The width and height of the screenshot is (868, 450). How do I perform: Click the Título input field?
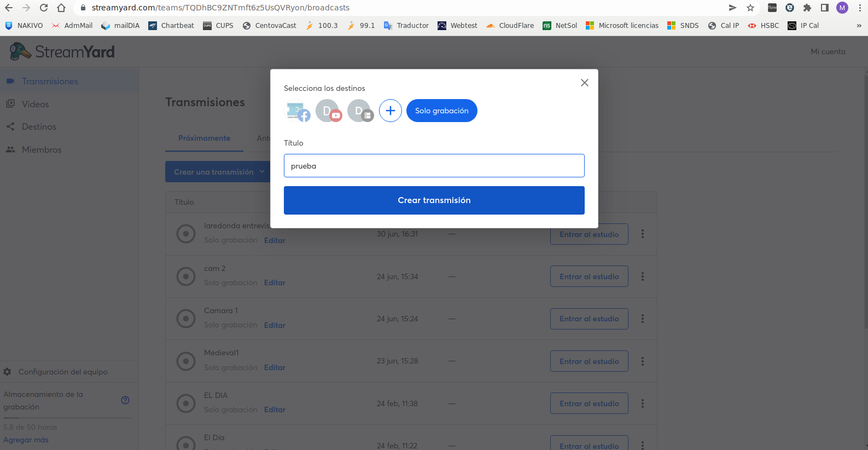pyautogui.click(x=434, y=166)
